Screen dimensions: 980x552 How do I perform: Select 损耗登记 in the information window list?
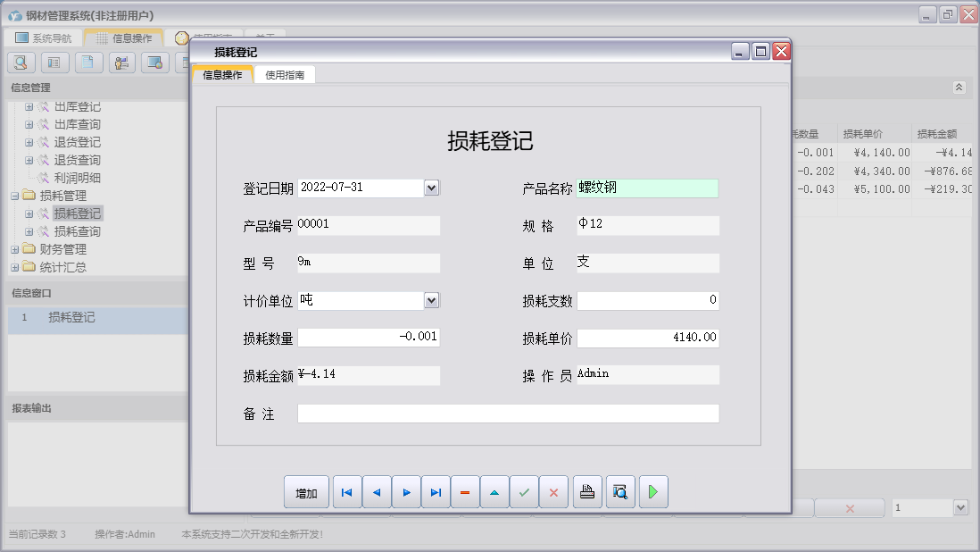[x=70, y=319]
